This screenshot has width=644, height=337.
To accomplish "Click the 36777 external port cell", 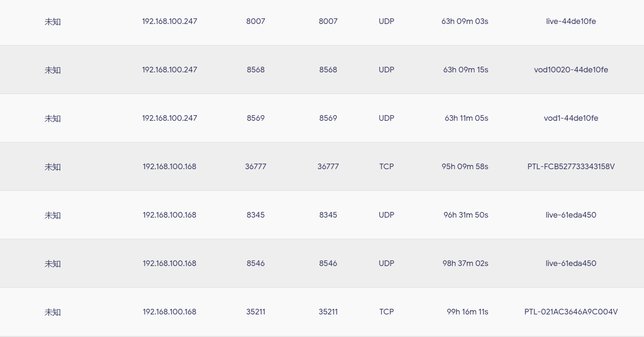I will pyautogui.click(x=255, y=166).
